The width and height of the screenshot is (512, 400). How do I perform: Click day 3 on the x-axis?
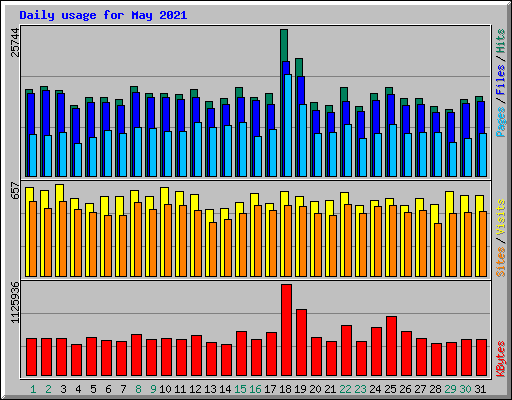[x=63, y=389]
